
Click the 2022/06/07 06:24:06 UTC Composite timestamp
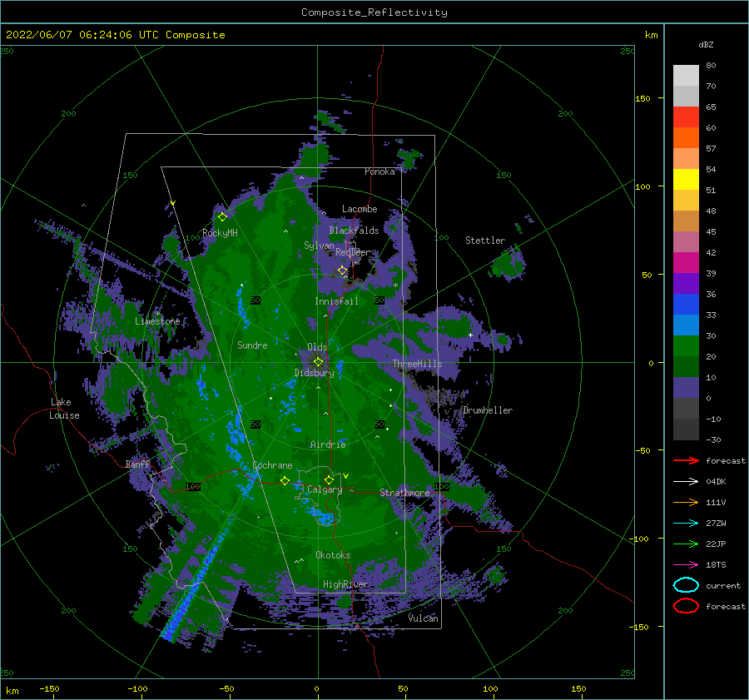115,35
